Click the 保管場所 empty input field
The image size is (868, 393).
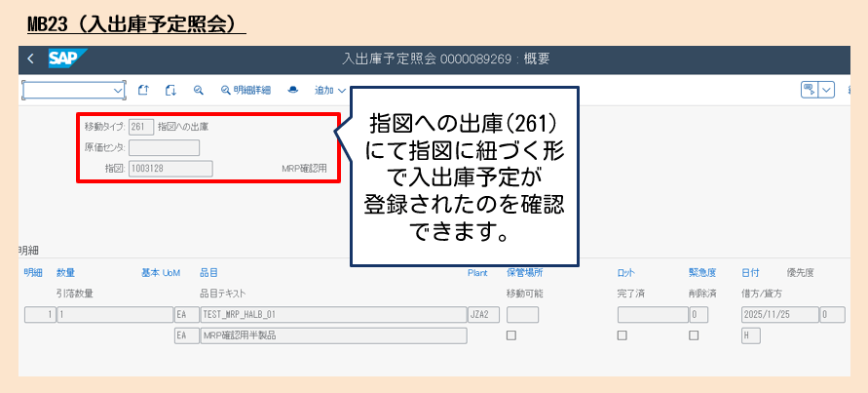point(522,315)
